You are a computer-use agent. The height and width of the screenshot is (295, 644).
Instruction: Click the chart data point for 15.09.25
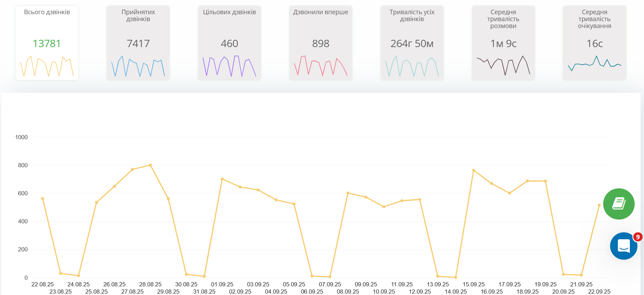(x=473, y=170)
